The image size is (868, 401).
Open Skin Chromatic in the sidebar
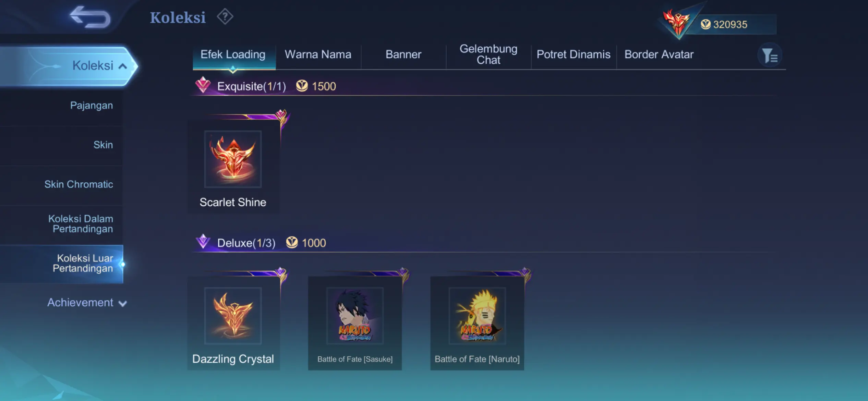click(79, 184)
